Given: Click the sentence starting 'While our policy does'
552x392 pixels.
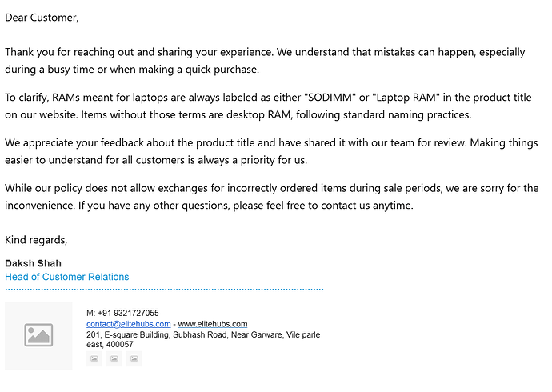Looking at the screenshot, I should coord(271,197).
